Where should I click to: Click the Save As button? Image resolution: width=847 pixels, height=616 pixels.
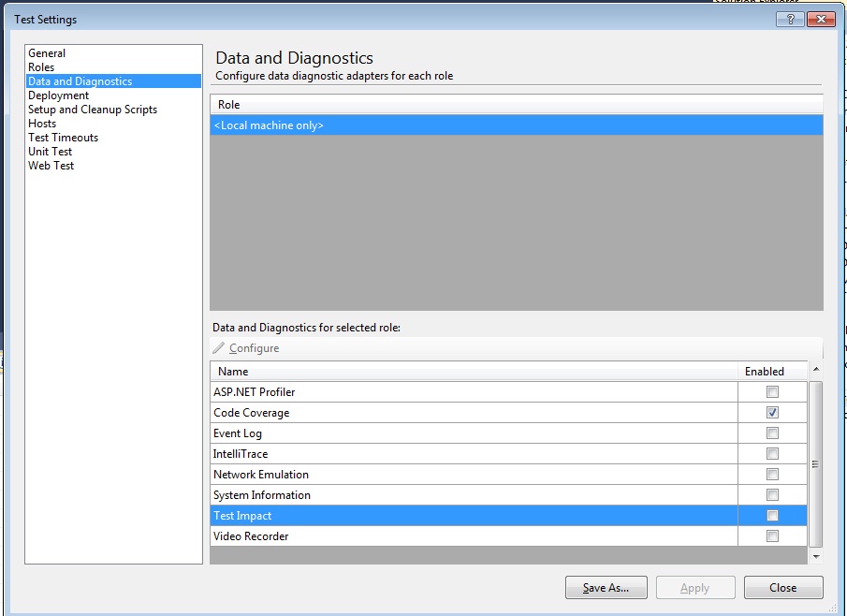(x=606, y=587)
